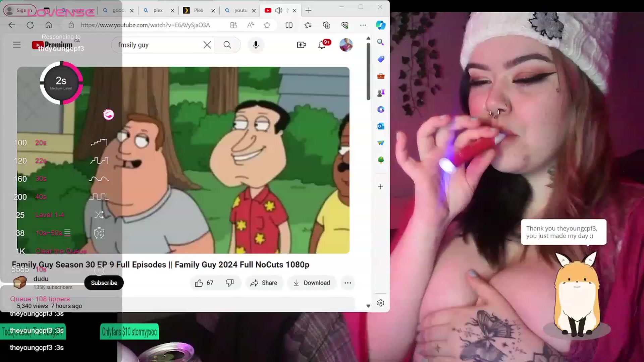The height and width of the screenshot is (362, 644).
Task: Click the Share button below the video
Action: point(264,283)
